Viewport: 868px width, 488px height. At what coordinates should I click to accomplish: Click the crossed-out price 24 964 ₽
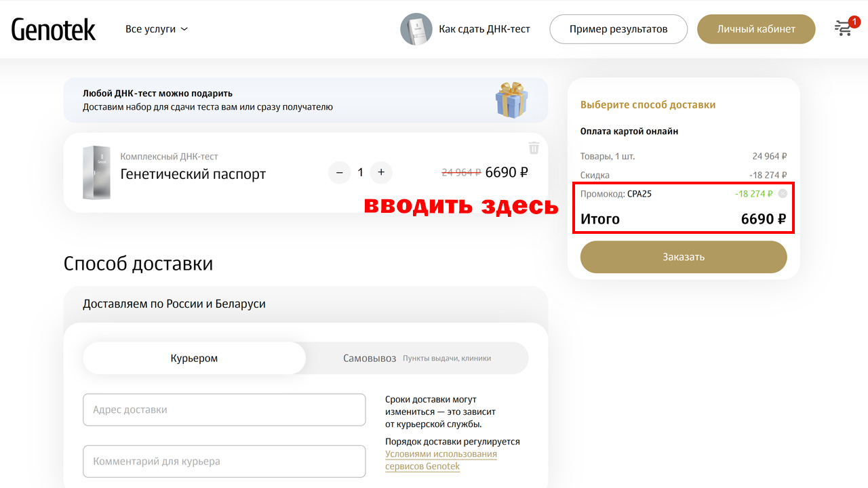click(x=461, y=172)
